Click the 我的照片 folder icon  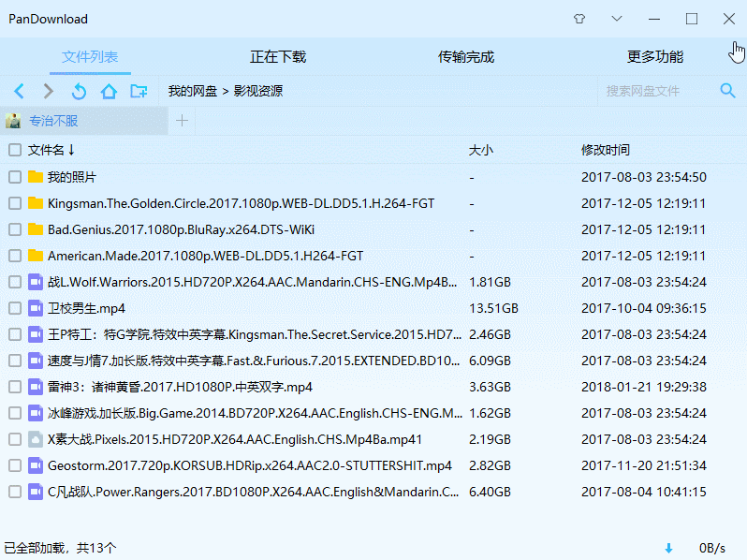(x=36, y=177)
